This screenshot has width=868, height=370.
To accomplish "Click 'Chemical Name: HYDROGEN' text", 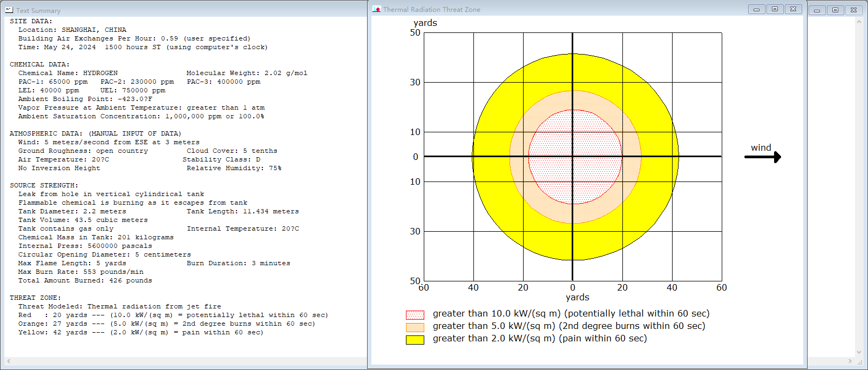I will [x=68, y=73].
